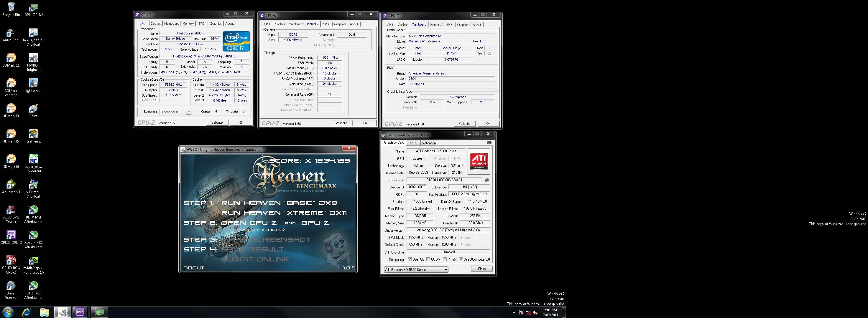The width and height of the screenshot is (868, 318).
Task: Open SPD tab in first CPU-Z window
Action: pyautogui.click(x=201, y=24)
